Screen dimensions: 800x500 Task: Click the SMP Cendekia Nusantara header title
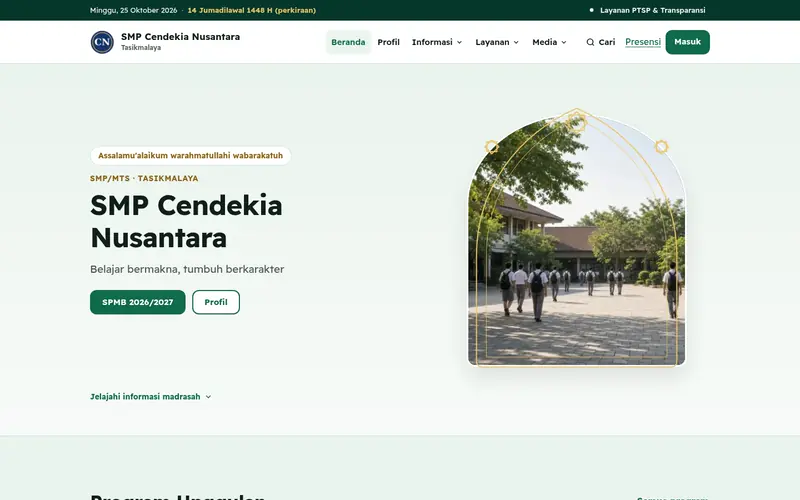[180, 37]
